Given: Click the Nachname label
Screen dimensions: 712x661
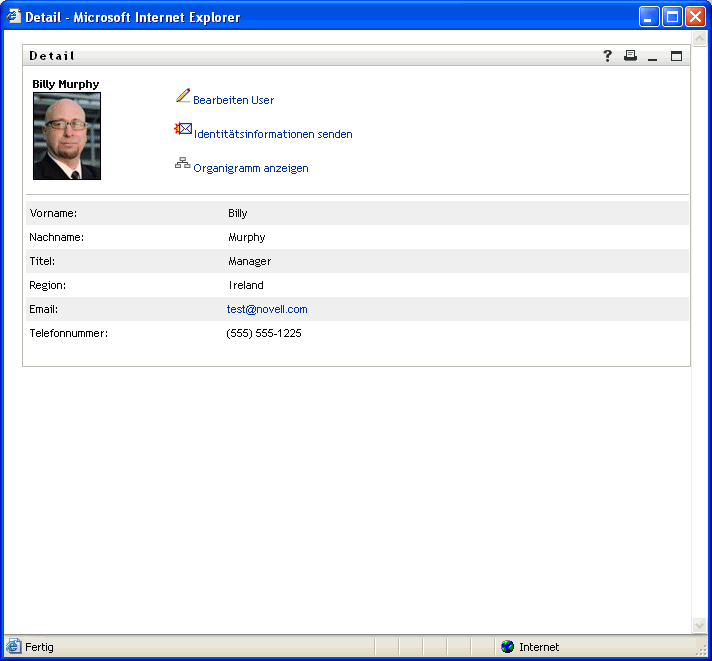Looking at the screenshot, I should click(57, 237).
